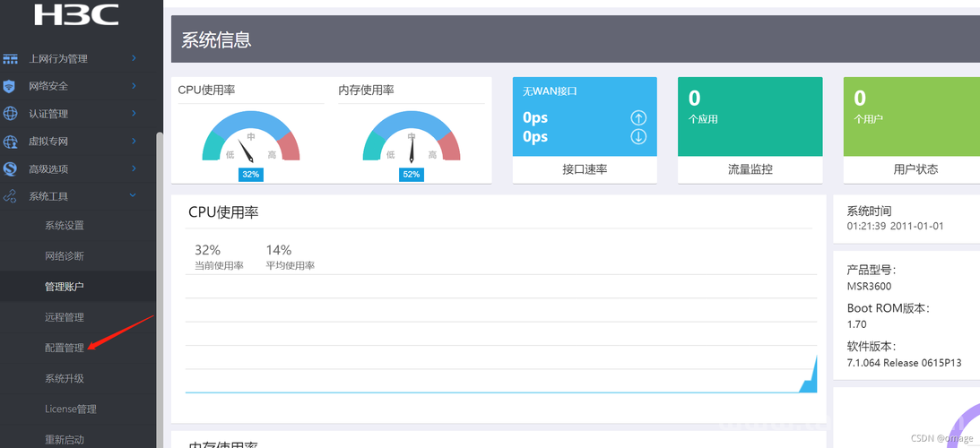Click the Boot ROM版本 1.70 value

857,325
